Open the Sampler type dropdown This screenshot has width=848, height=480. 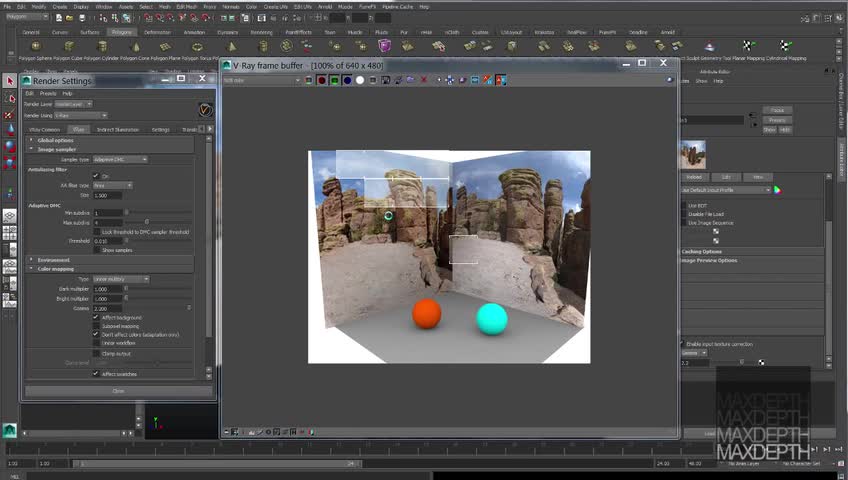coord(120,159)
